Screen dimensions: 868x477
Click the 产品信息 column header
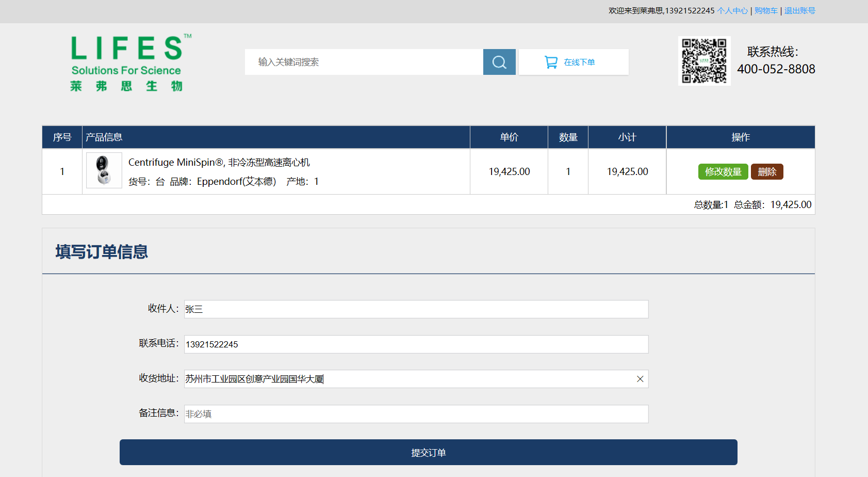click(x=276, y=137)
